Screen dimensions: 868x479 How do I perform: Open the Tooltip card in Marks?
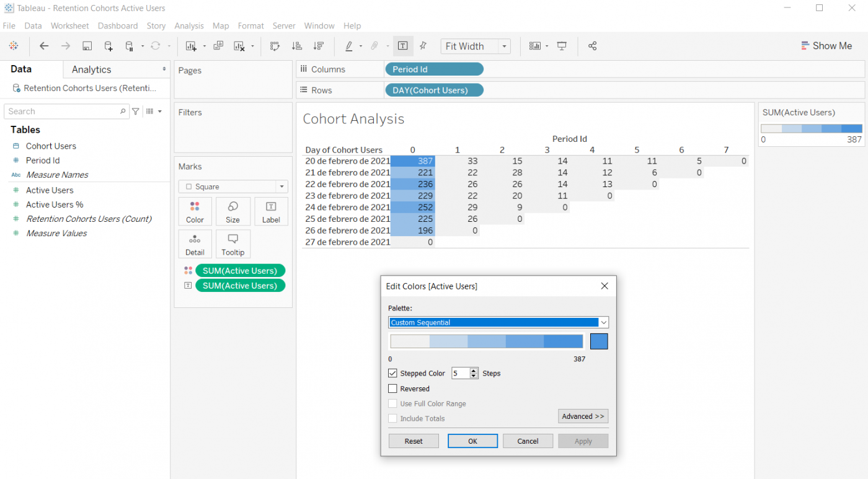click(x=232, y=244)
